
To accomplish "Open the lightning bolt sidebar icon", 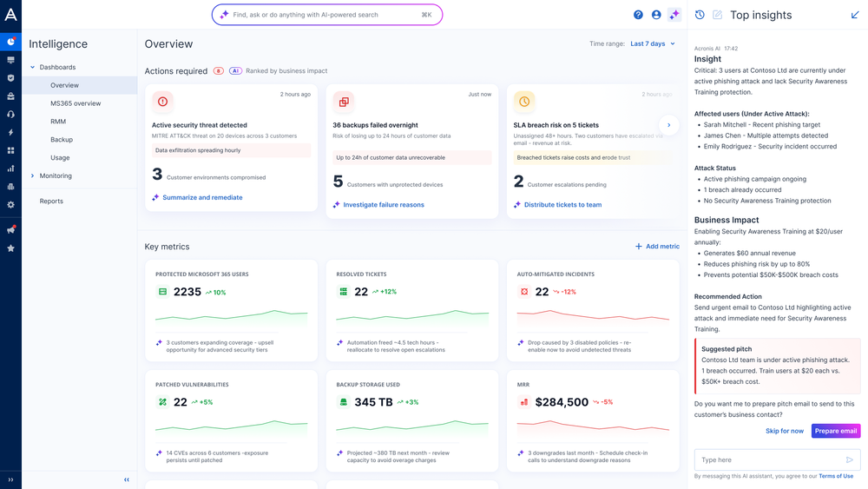I will pos(10,132).
